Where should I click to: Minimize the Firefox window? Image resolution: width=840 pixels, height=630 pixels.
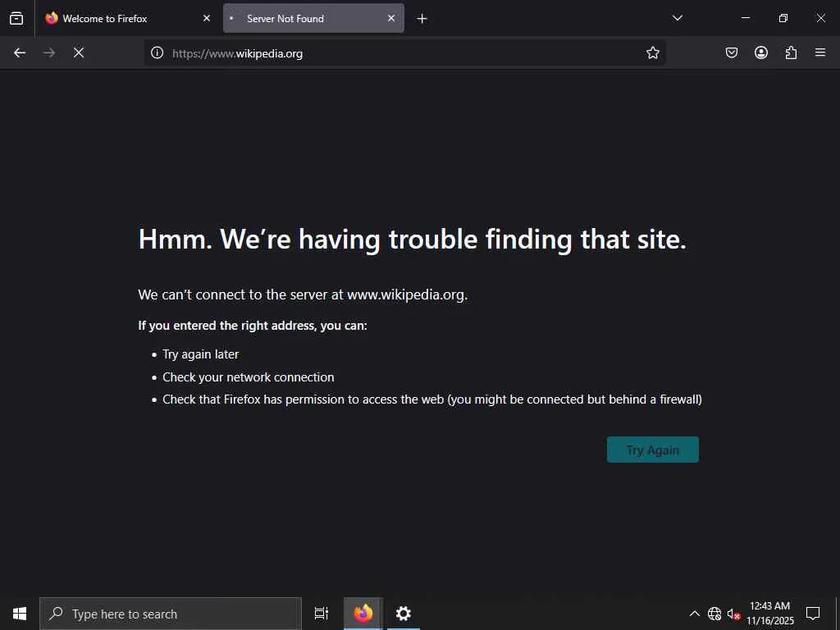(745, 18)
